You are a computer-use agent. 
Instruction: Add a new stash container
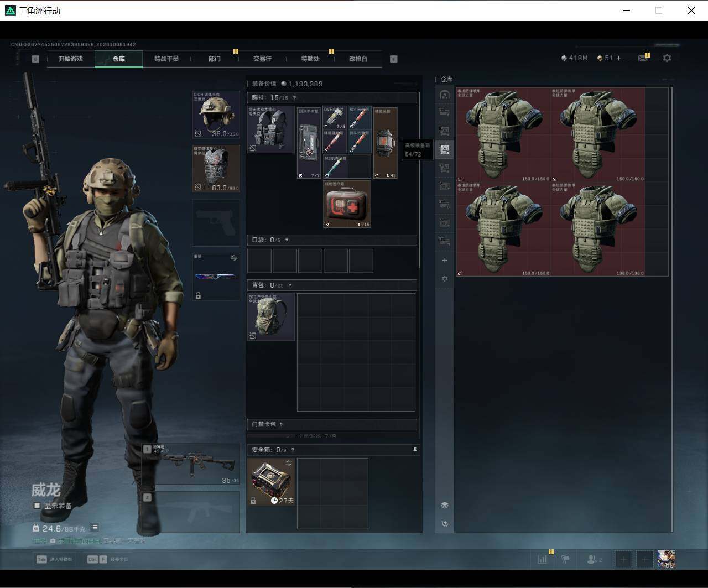[x=445, y=261]
